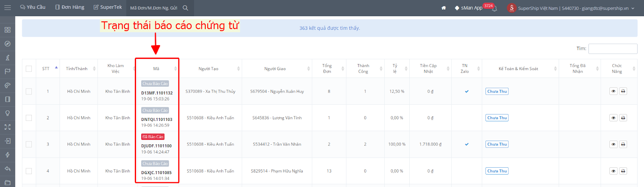View details of batch DNTQI.1101103 via eye icon
644x187 pixels.
coord(613,118)
